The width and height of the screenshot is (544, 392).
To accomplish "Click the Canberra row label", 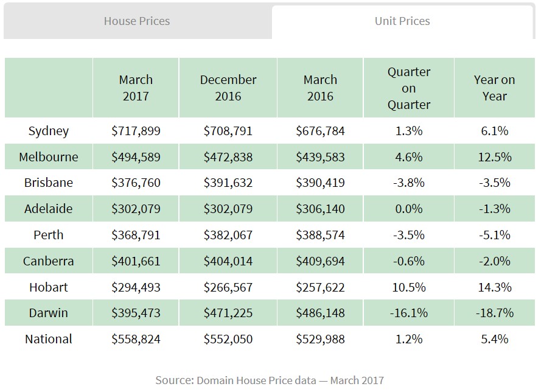I will point(49,261).
